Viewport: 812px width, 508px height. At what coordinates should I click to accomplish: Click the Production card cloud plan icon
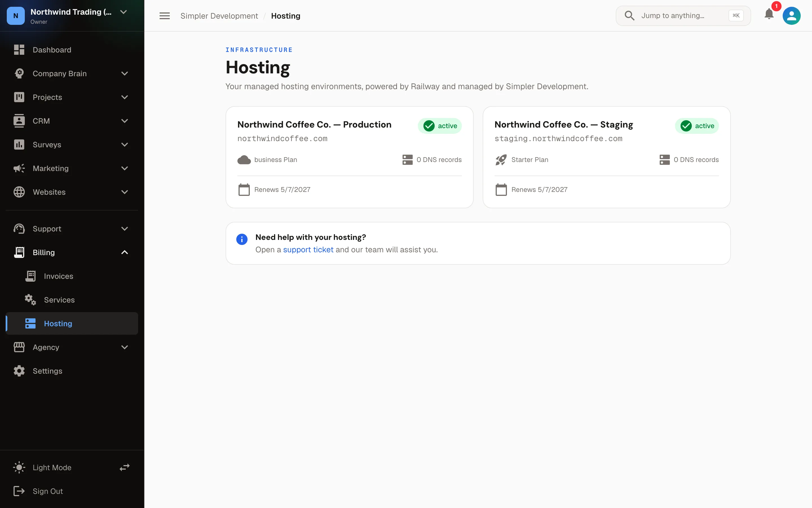[x=244, y=160]
